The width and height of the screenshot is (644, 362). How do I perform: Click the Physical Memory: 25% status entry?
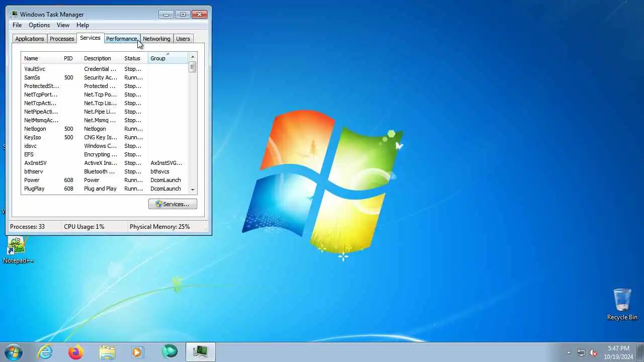click(160, 227)
